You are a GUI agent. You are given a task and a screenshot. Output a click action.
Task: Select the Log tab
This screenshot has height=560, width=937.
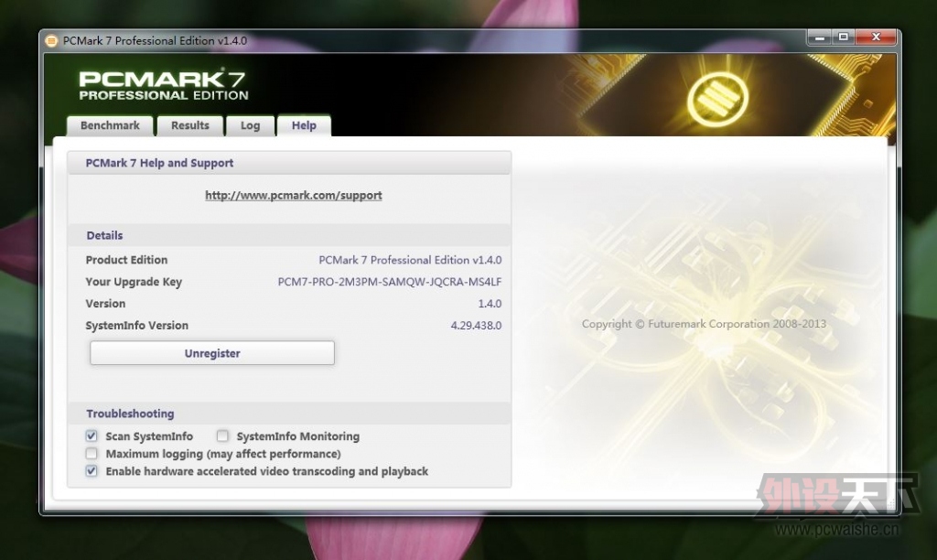coord(251,125)
